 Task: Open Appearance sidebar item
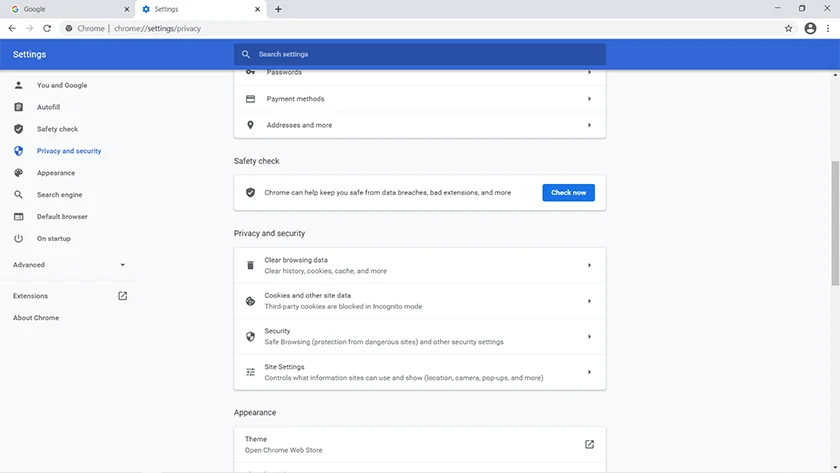coord(56,173)
